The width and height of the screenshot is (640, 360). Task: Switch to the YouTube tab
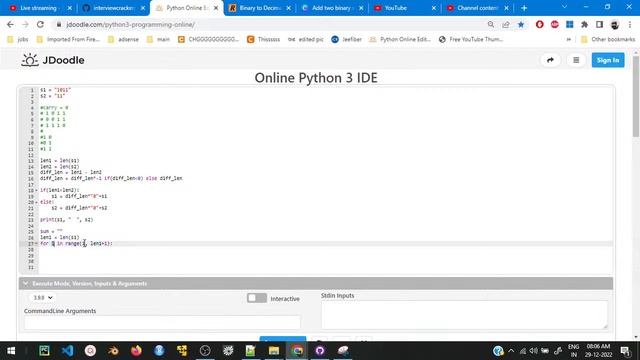click(x=405, y=8)
